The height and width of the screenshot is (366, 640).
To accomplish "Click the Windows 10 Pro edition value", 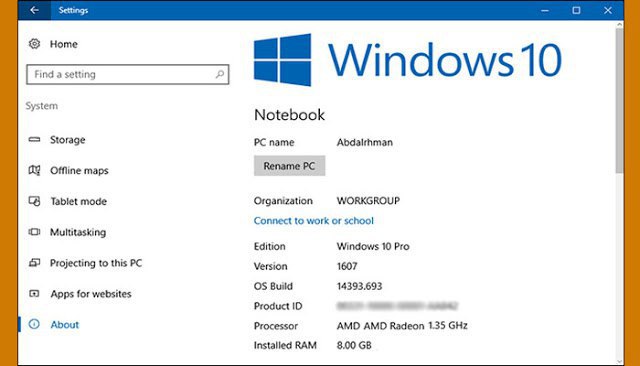I will pos(373,246).
